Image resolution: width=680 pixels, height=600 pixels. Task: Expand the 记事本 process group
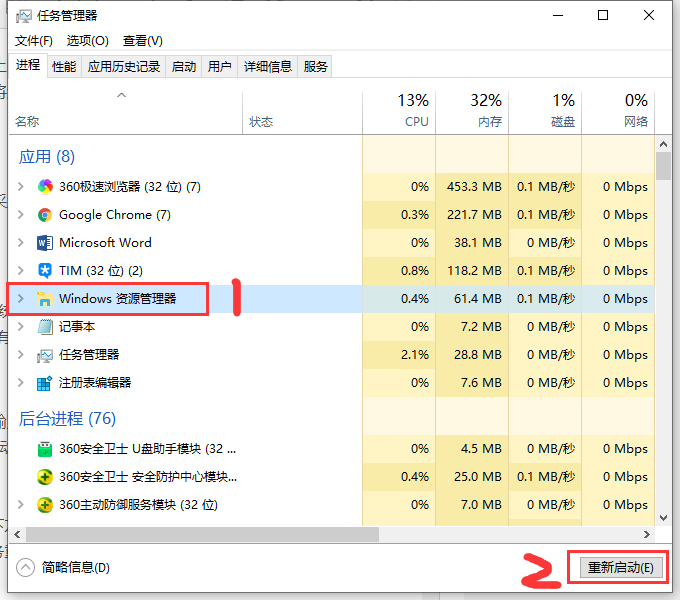(x=20, y=326)
